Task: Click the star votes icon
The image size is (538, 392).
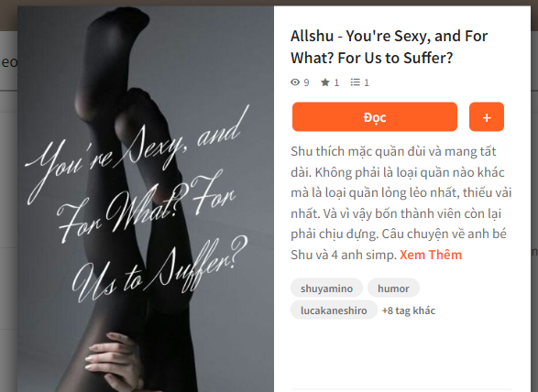Action: [x=325, y=82]
